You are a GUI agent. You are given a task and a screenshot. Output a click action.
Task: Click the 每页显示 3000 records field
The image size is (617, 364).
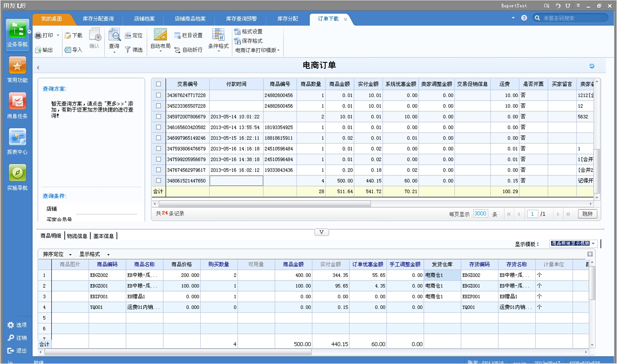[x=481, y=214]
